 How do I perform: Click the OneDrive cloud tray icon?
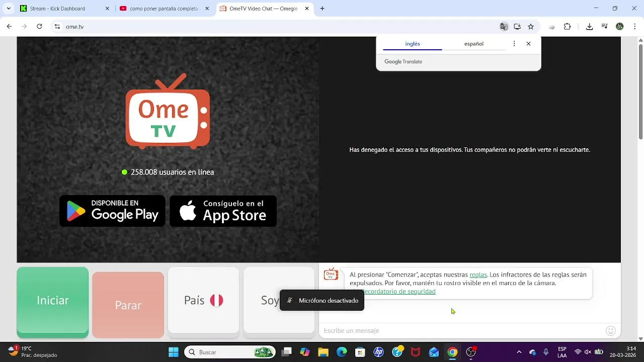point(533,352)
